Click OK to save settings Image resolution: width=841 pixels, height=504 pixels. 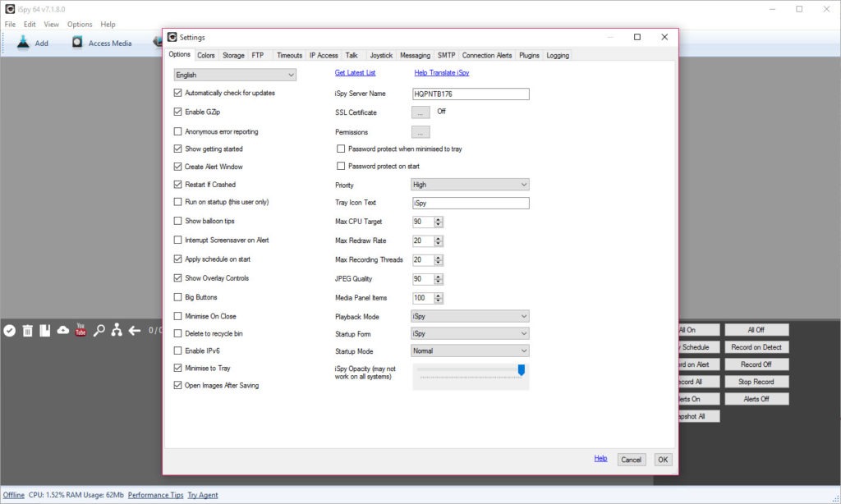(x=663, y=460)
